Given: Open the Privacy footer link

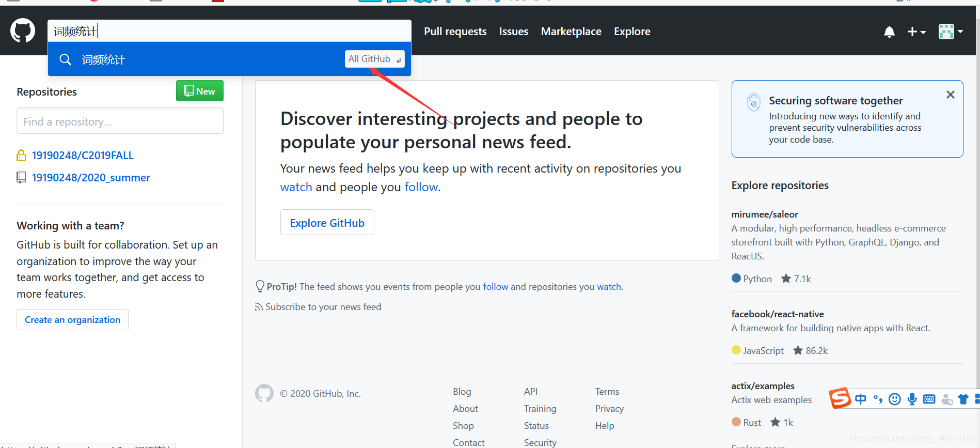Looking at the screenshot, I should click(609, 409).
